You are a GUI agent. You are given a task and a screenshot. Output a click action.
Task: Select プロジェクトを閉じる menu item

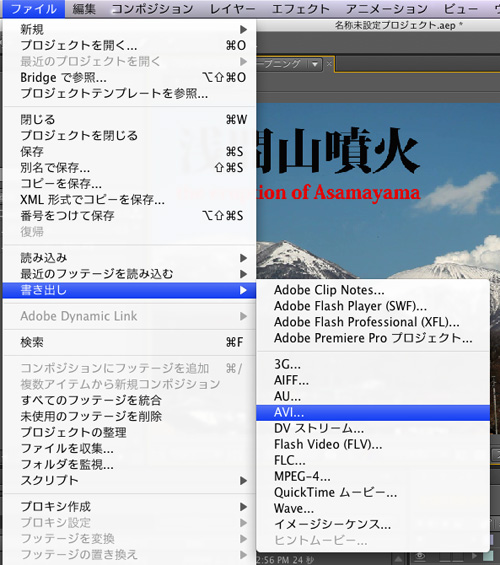(x=129, y=135)
